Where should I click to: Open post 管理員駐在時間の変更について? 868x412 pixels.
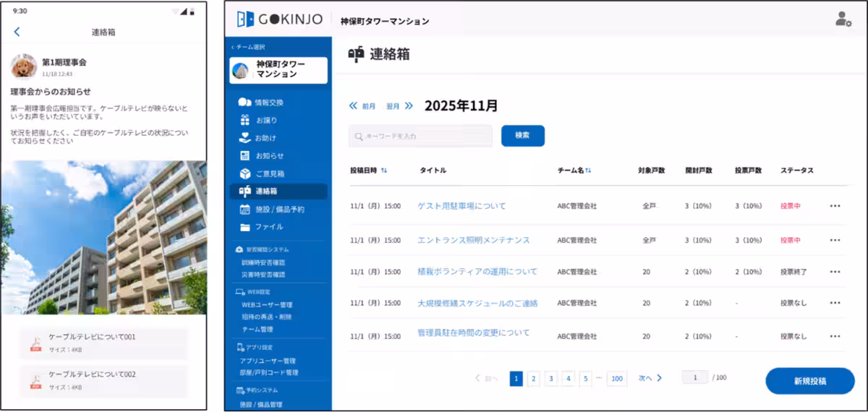(x=474, y=333)
